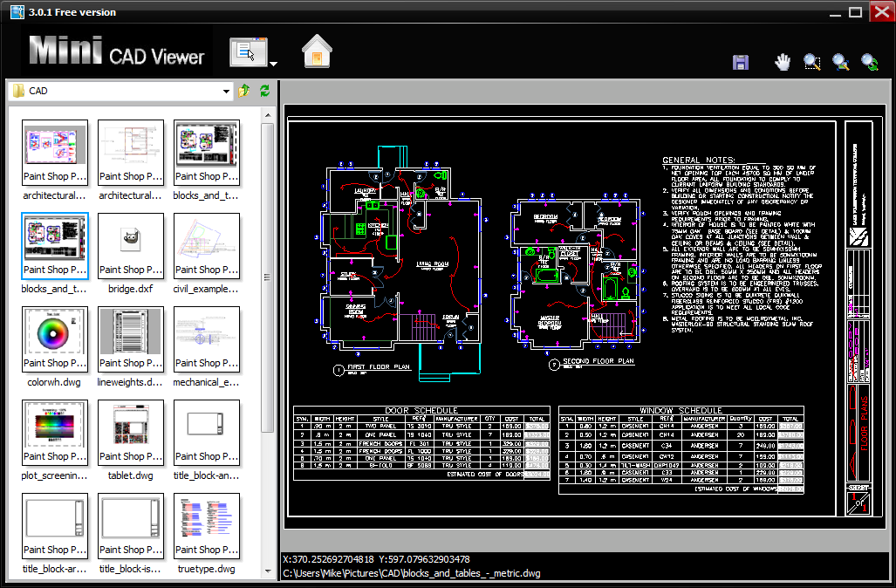Click the GENERAL NOTES heading in drawing
Image resolution: width=896 pixels, height=588 pixels.
click(698, 160)
